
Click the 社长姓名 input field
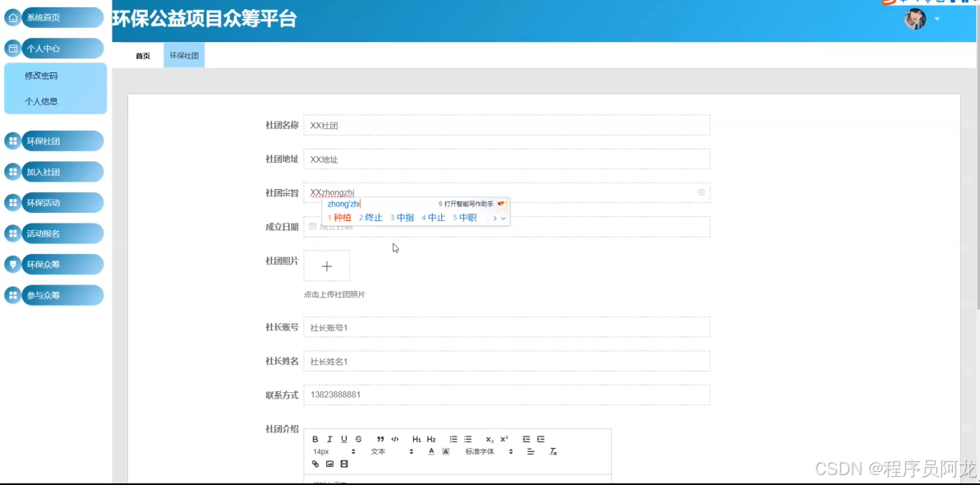[507, 361]
